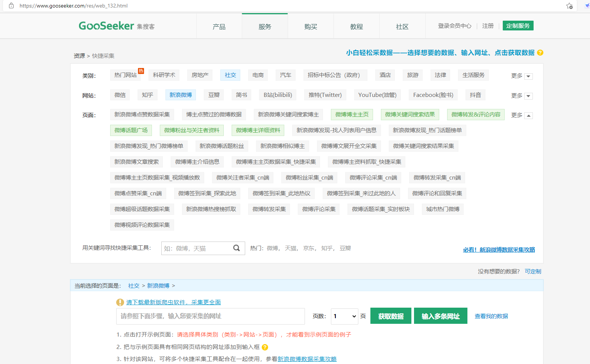Select category 招标中标公告 (政府)

point(335,75)
